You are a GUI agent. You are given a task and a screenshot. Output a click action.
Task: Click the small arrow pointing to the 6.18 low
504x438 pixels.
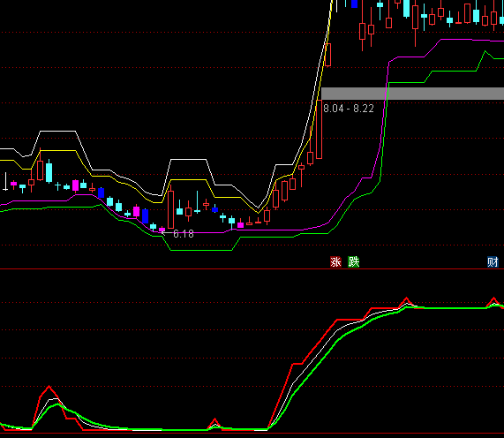(164, 233)
